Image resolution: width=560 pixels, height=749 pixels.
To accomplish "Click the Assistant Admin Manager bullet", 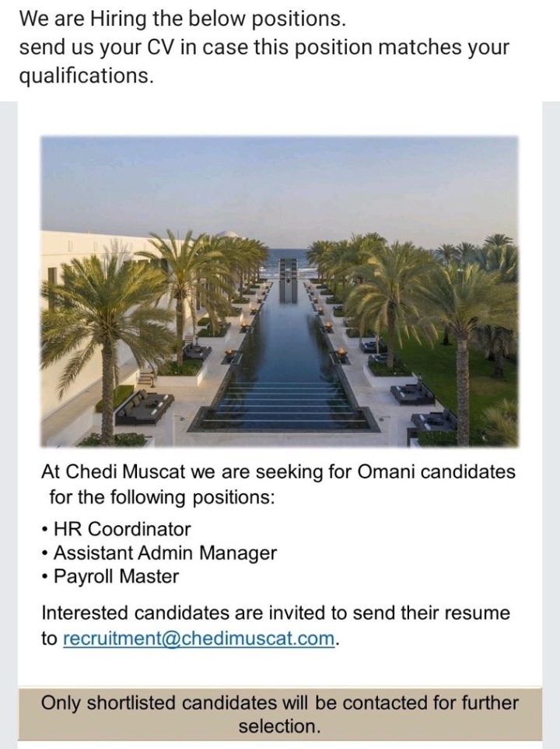I will (165, 553).
